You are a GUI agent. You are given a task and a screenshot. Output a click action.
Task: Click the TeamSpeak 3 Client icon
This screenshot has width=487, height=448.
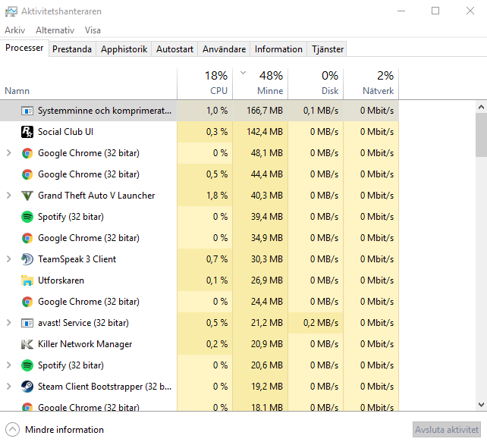27,259
